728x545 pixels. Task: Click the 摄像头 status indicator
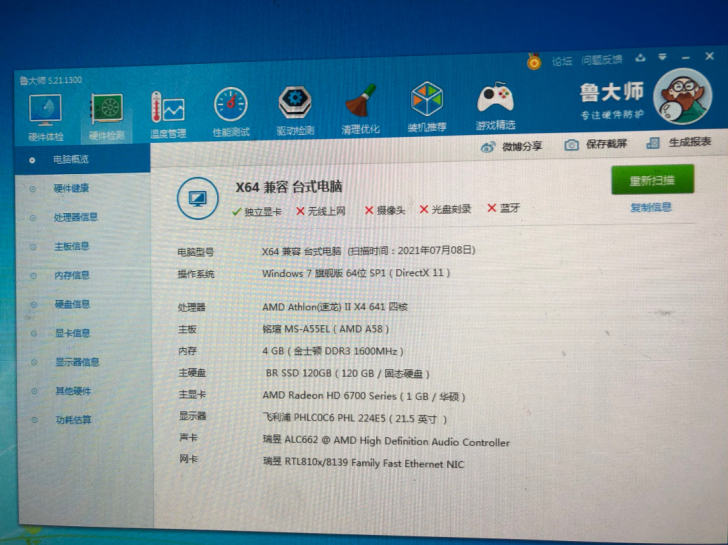pos(385,210)
